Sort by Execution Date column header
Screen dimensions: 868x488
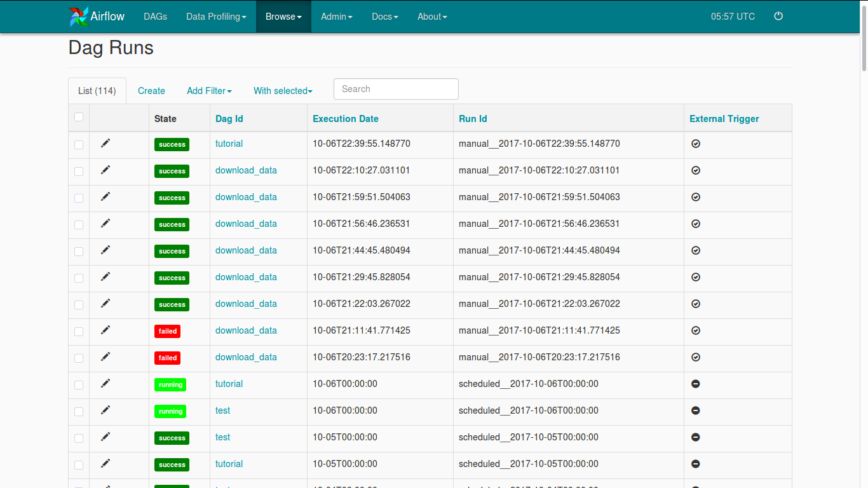pyautogui.click(x=346, y=119)
